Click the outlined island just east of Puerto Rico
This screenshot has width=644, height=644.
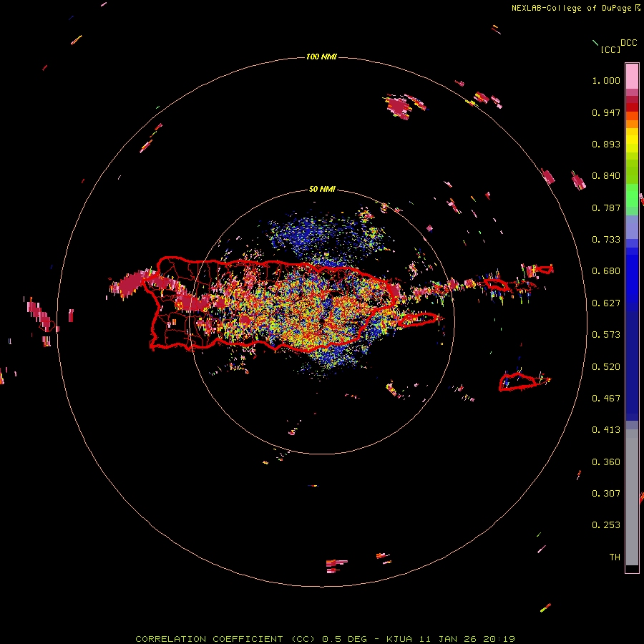pos(419,319)
